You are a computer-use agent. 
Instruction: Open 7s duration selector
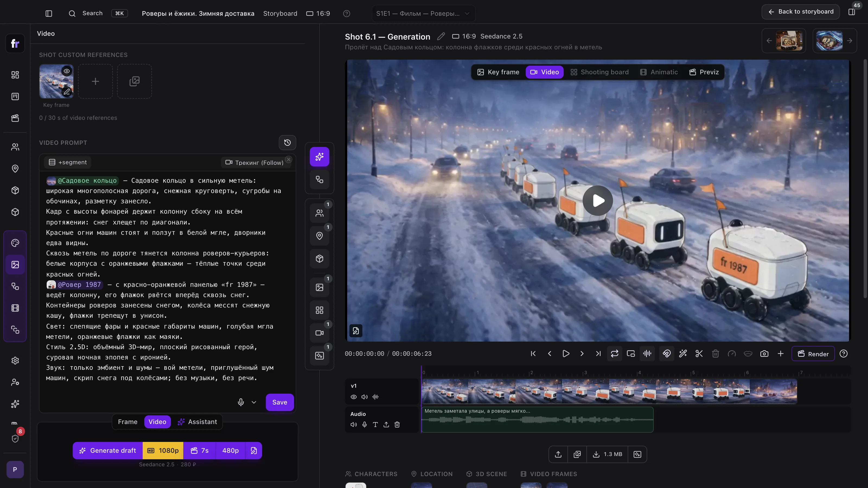point(199,451)
